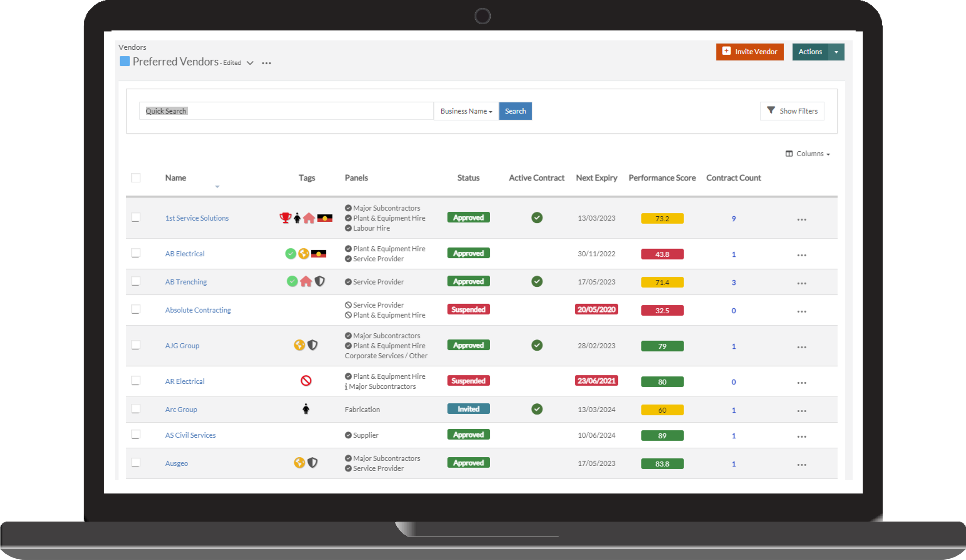Open the Columns dropdown

pyautogui.click(x=807, y=154)
